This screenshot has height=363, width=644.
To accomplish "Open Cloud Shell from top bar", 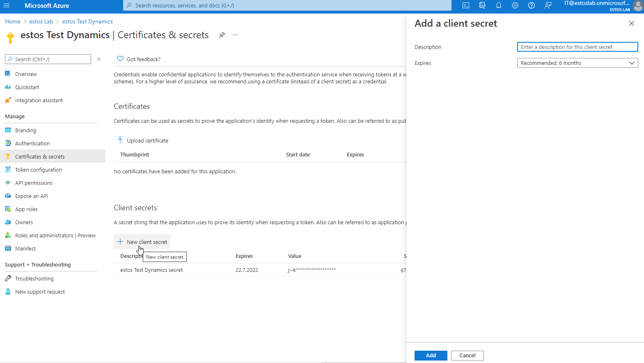I will [x=466, y=6].
